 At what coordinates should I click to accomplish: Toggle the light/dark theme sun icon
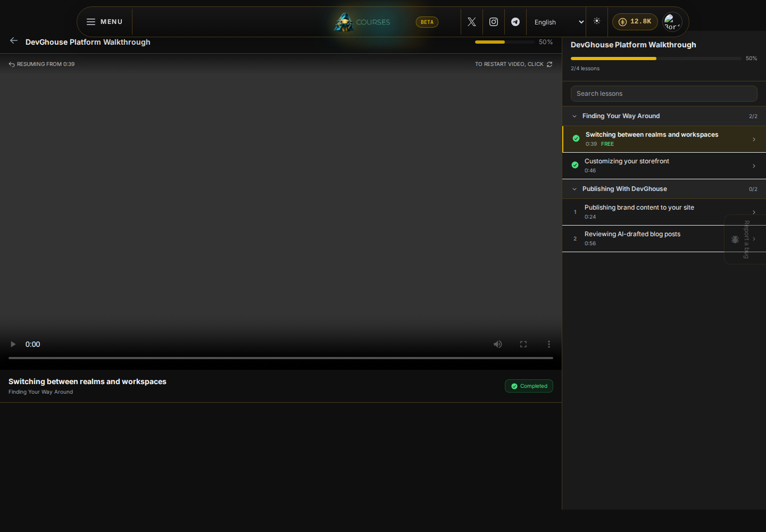pyautogui.click(x=597, y=21)
